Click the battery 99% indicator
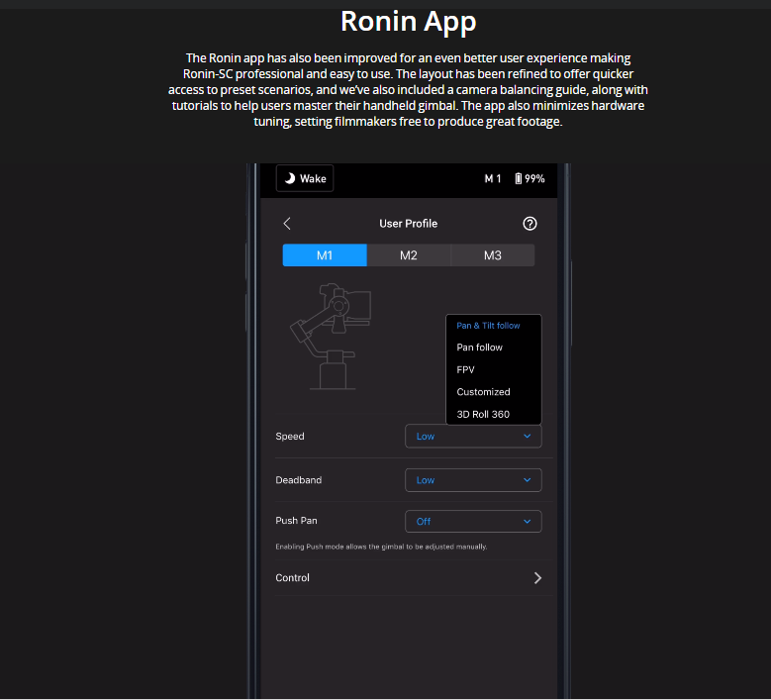 coord(530,178)
